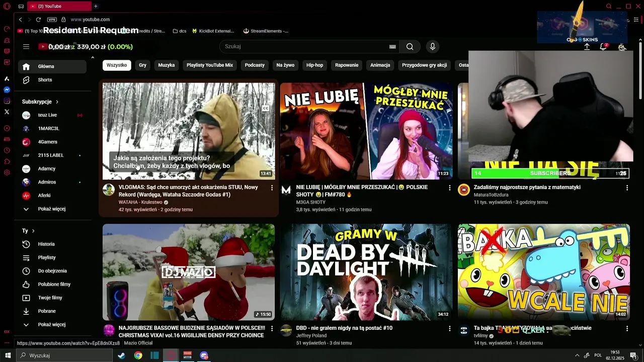Open the YouTube hamburger guide menu
The height and width of the screenshot is (362, 644).
tap(26, 47)
